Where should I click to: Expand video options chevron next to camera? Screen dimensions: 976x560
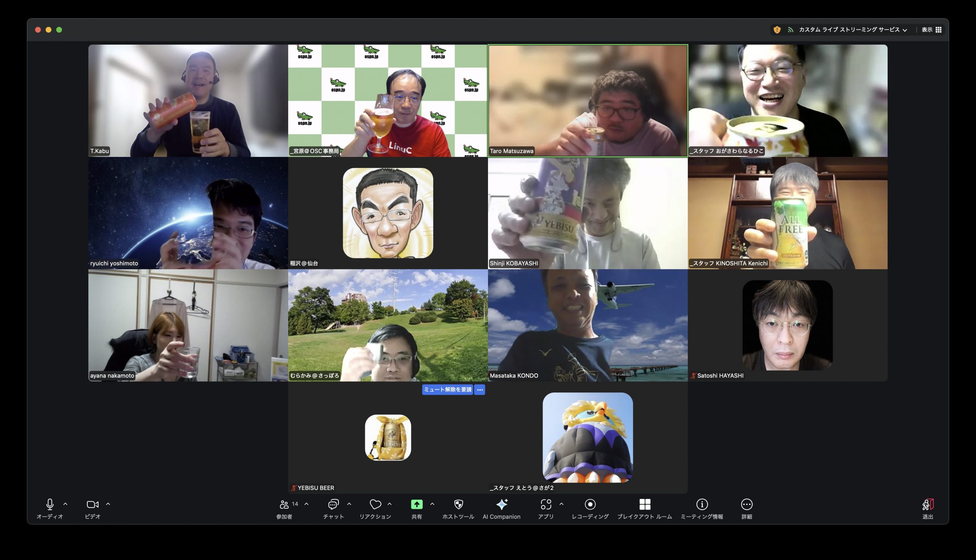[108, 504]
